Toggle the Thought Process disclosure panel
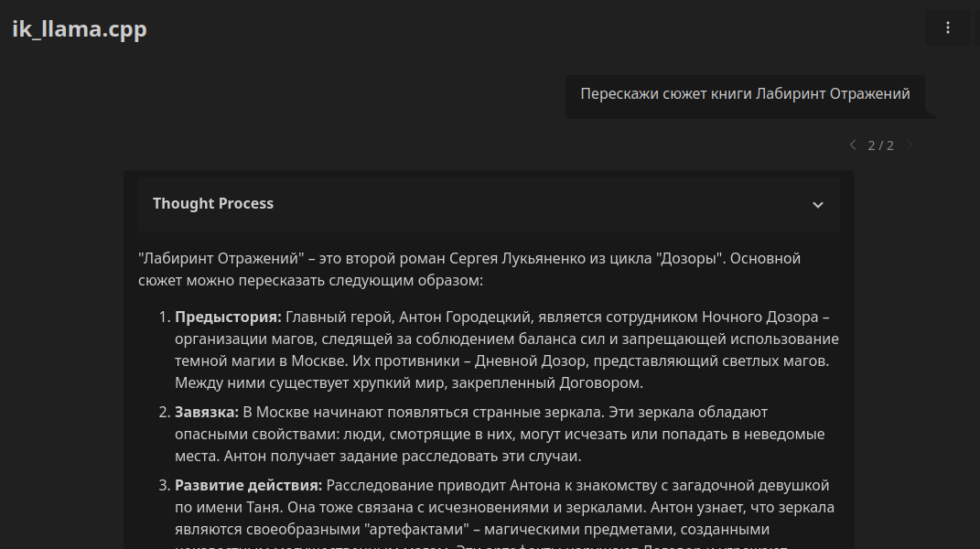Image resolution: width=980 pixels, height=549 pixels. (x=489, y=205)
